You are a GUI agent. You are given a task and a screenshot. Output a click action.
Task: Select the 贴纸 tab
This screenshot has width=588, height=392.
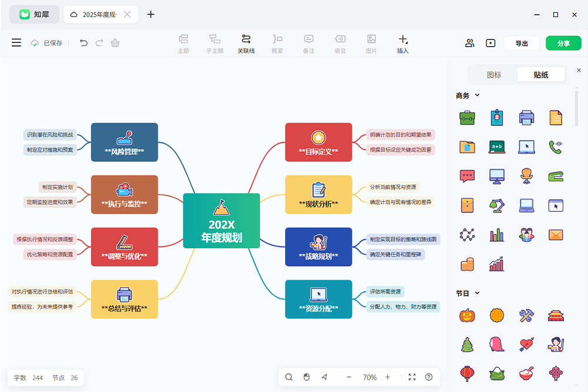pos(541,75)
